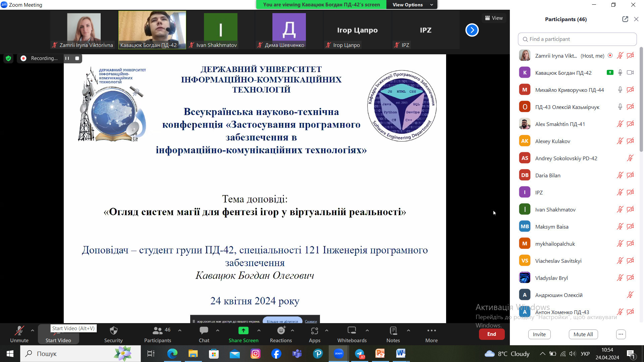Open the participants panel more options

(621, 334)
